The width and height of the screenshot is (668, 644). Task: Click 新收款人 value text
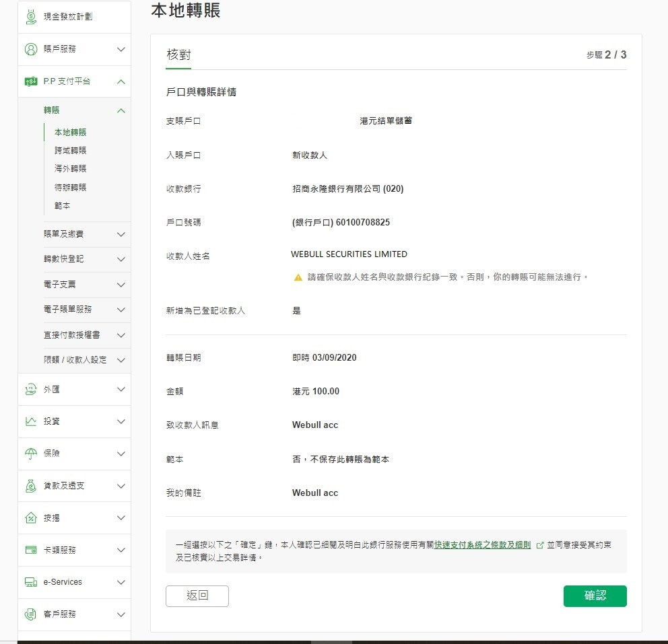click(x=310, y=155)
